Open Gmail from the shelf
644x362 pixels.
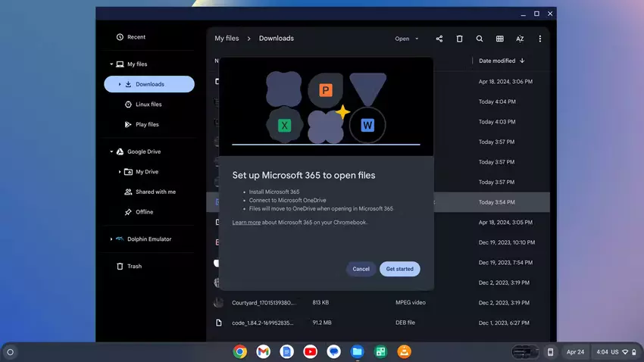pos(263,351)
